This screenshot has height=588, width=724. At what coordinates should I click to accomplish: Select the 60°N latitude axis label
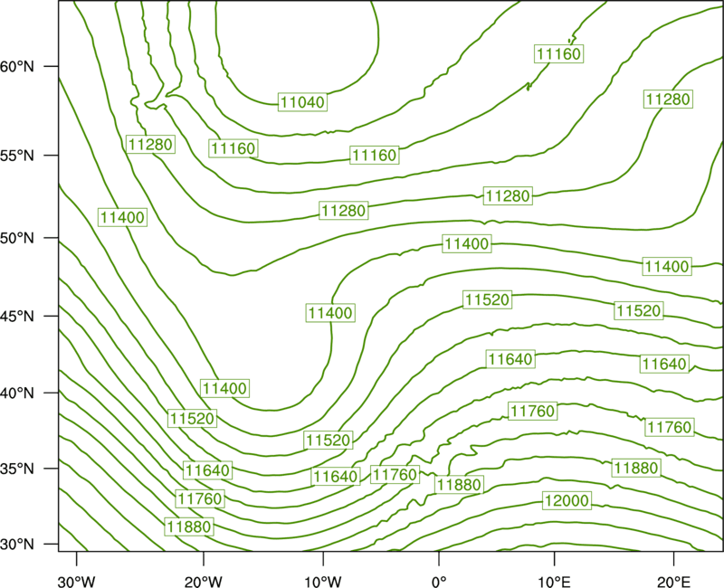click(x=17, y=67)
